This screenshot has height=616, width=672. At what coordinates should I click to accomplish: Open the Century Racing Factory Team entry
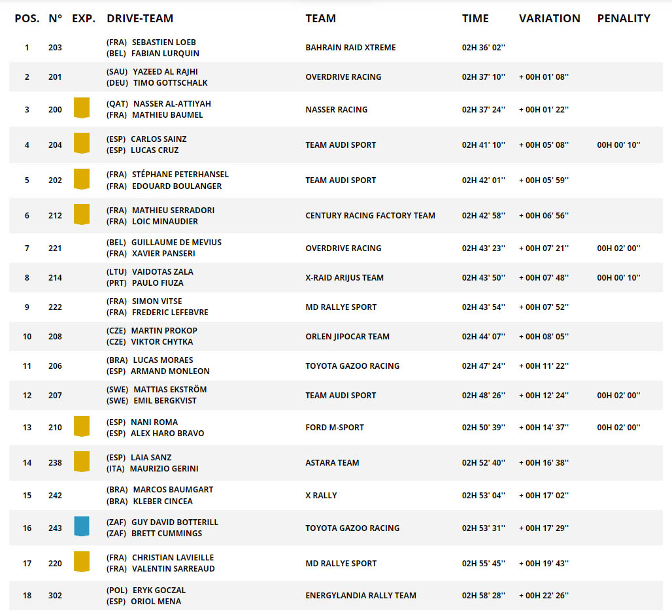point(370,216)
